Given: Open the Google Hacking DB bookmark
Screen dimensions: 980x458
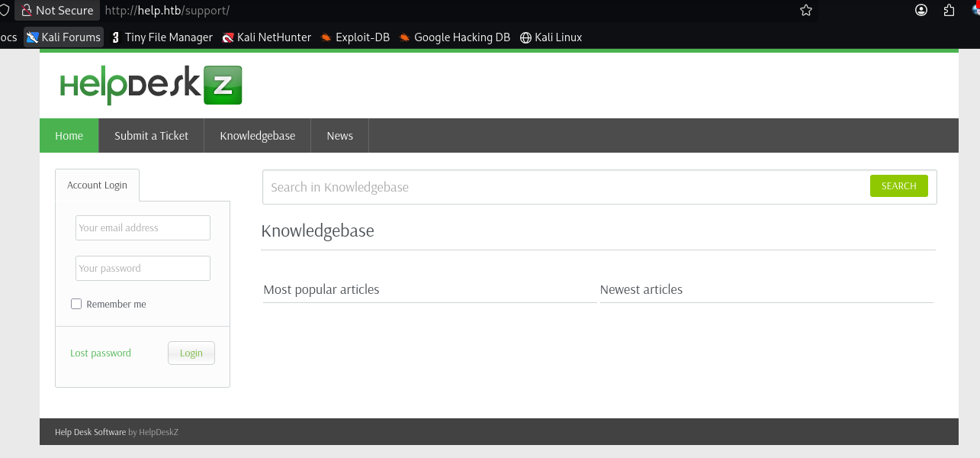Looking at the screenshot, I should tap(455, 37).
